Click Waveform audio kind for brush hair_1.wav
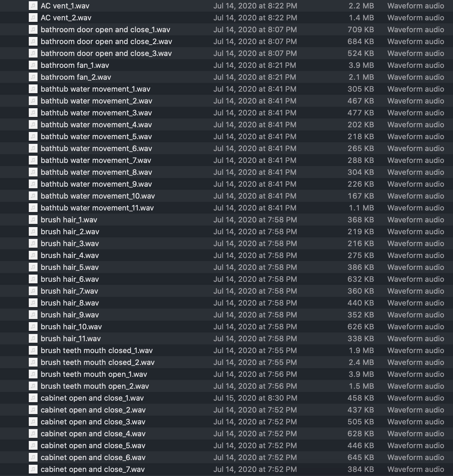The image size is (453, 476). pos(415,220)
